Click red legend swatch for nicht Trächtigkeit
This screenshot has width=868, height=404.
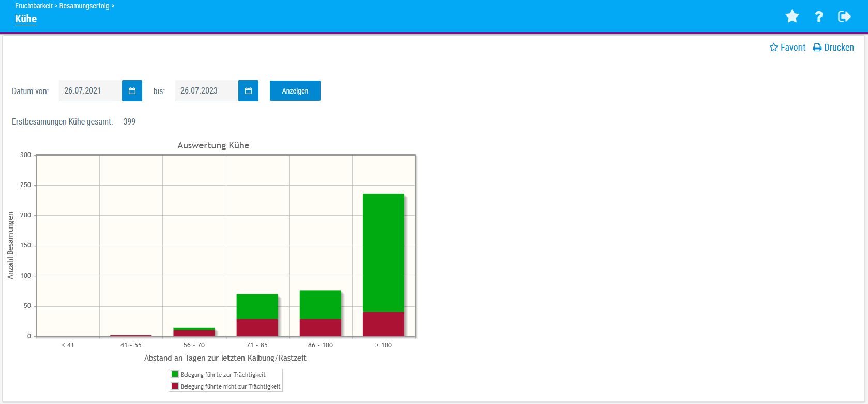(175, 386)
